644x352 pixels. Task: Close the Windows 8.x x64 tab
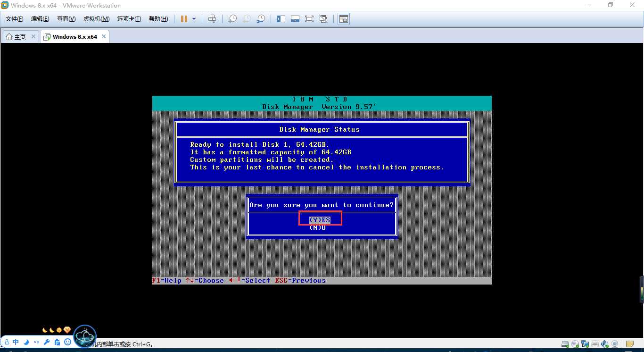pos(104,36)
